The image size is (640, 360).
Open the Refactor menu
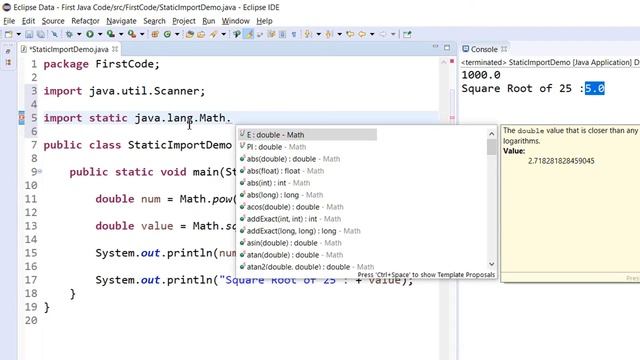[85, 21]
